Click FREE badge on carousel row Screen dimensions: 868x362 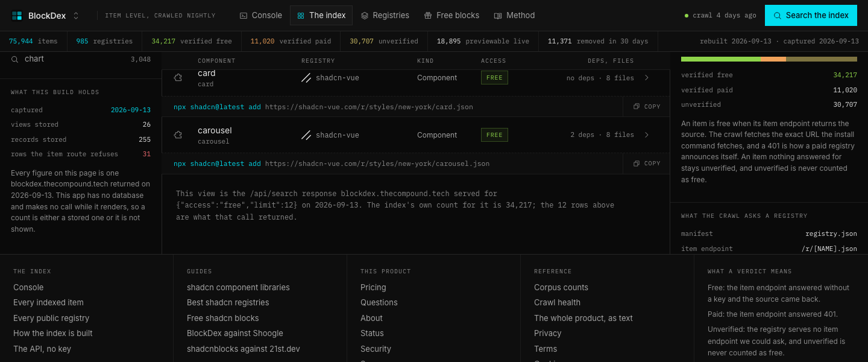click(x=494, y=135)
